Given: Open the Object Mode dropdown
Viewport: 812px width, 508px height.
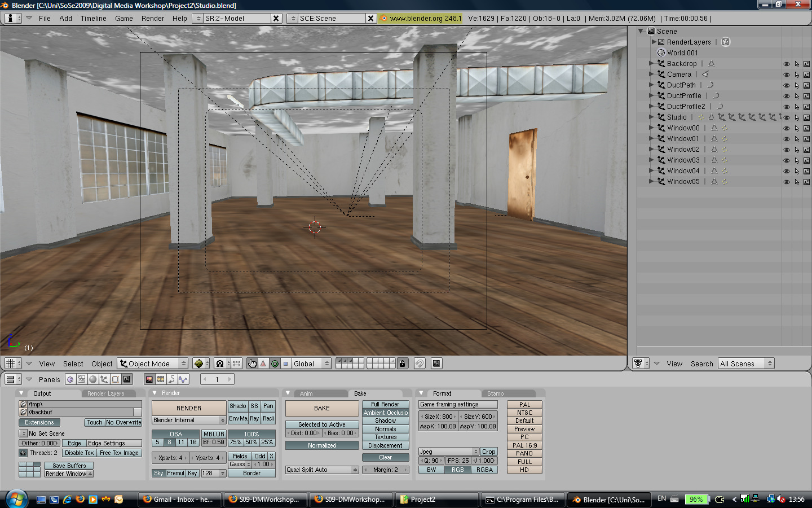Looking at the screenshot, I should point(152,364).
